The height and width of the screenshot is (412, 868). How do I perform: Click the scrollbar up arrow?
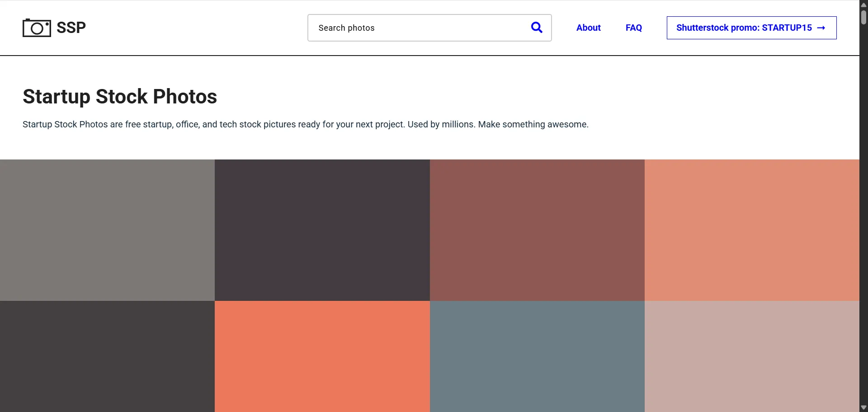tap(863, 5)
